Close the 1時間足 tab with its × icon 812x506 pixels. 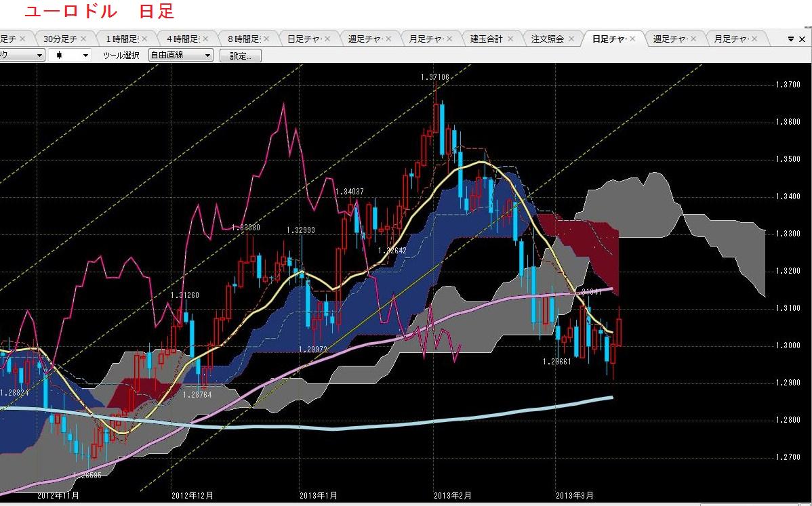[x=144, y=39]
